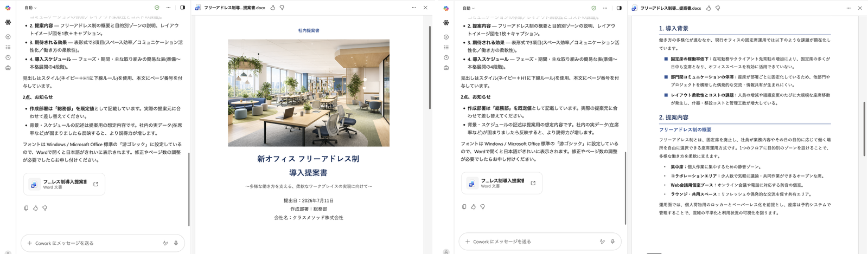Toggle side panel layout icon in left window
The image size is (868, 254).
[x=182, y=8]
